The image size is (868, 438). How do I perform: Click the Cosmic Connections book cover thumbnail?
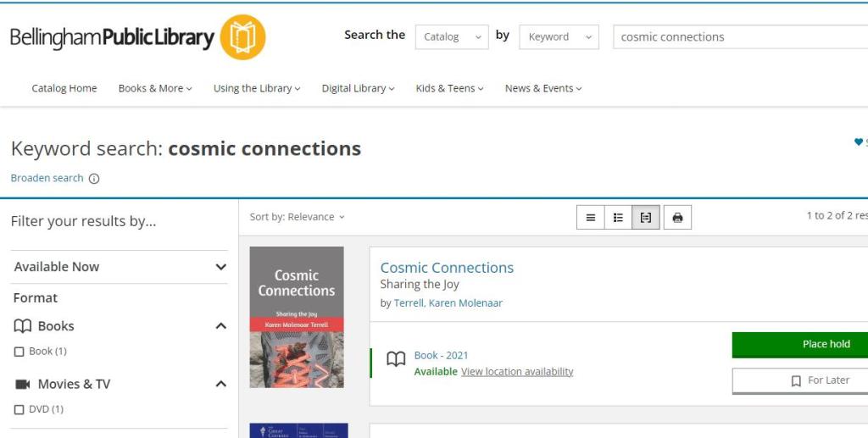(297, 317)
